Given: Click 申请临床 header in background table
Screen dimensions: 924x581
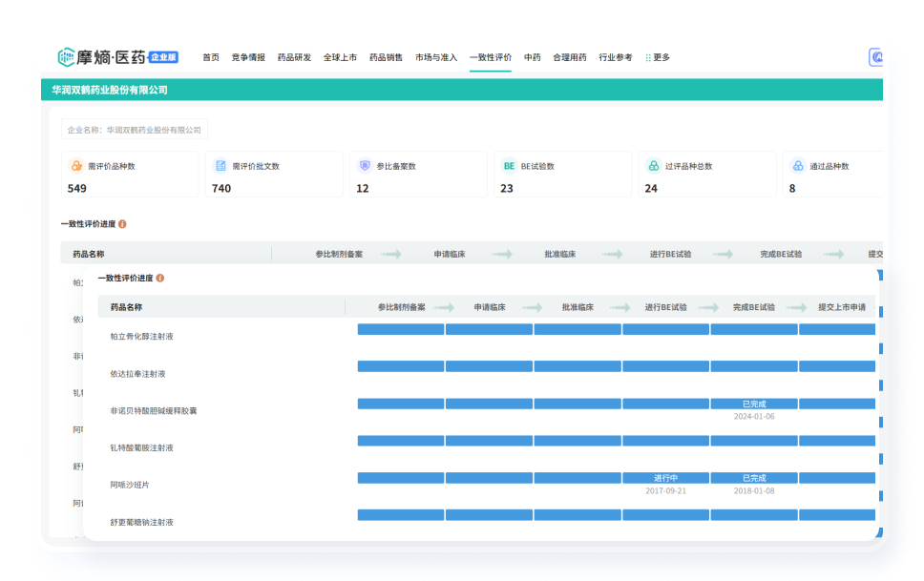Looking at the screenshot, I should [450, 254].
